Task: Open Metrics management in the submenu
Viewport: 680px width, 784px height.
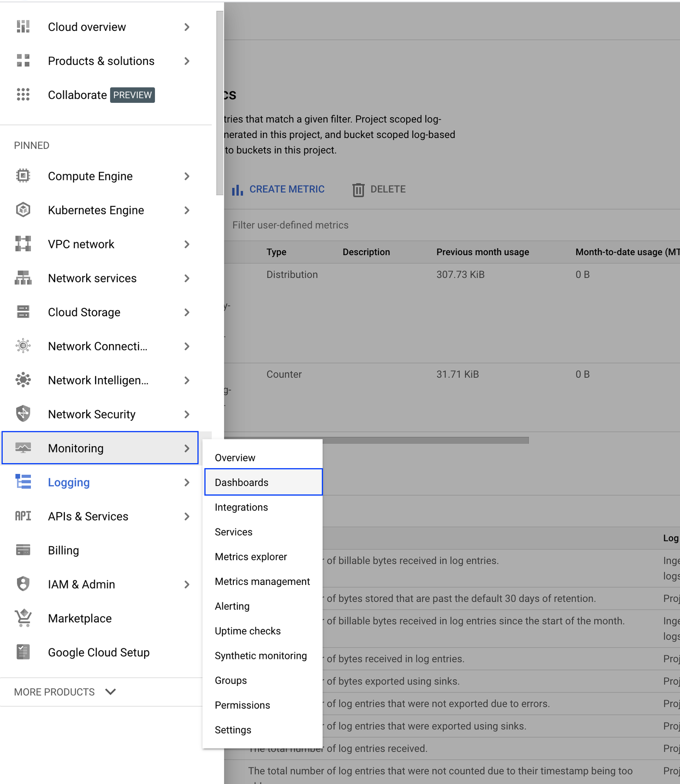Action: click(x=263, y=581)
